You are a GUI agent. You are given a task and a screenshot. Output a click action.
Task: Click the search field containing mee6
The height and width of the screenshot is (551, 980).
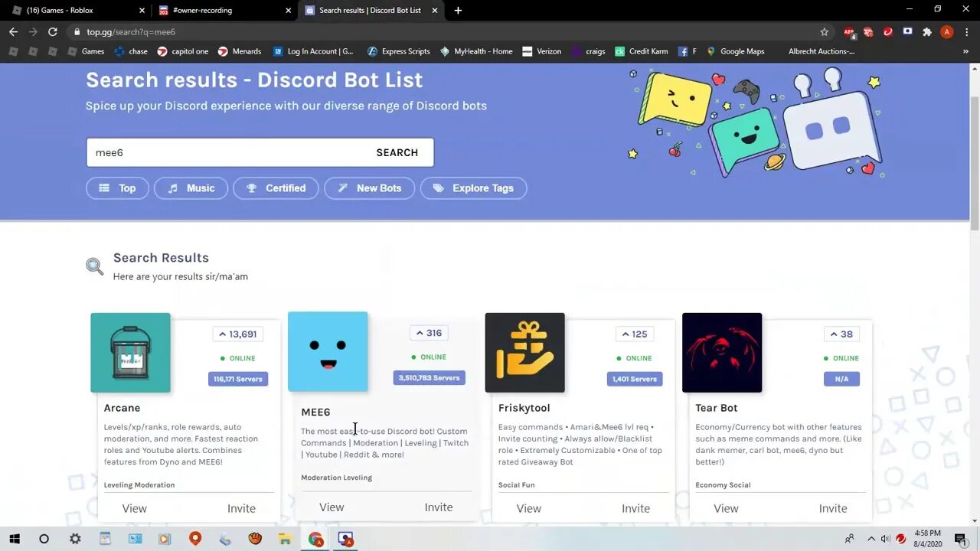(225, 152)
